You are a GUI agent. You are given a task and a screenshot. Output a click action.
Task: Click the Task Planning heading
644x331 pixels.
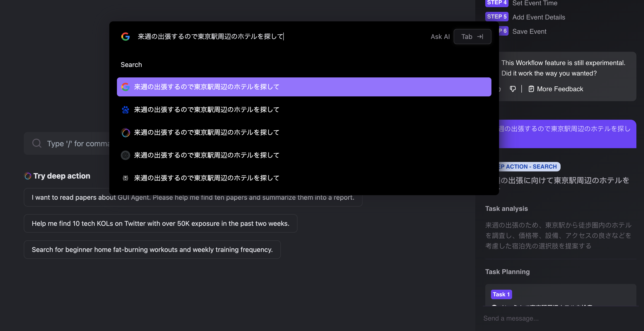tap(507, 272)
